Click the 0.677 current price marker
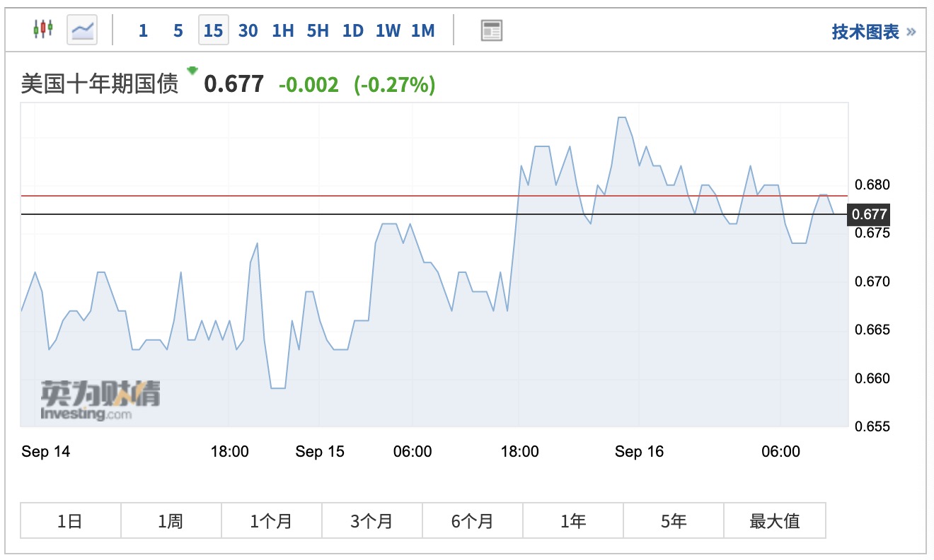Screen dimensions: 934x560 (x=869, y=214)
